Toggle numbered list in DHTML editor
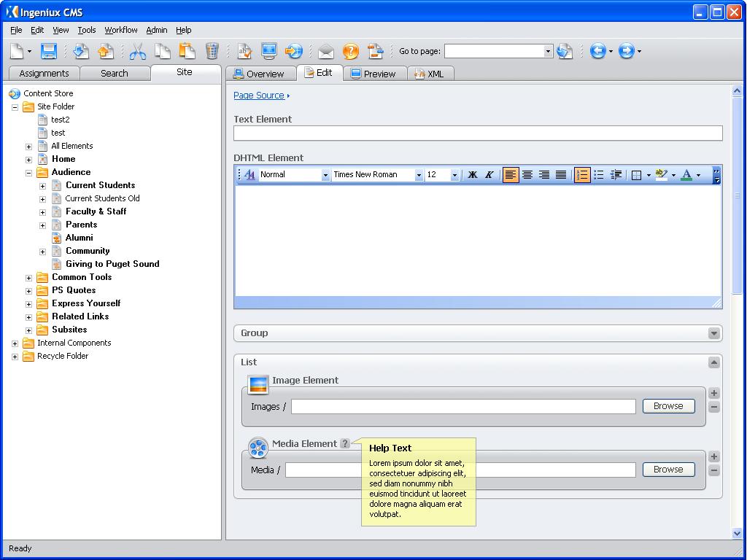 (x=582, y=175)
